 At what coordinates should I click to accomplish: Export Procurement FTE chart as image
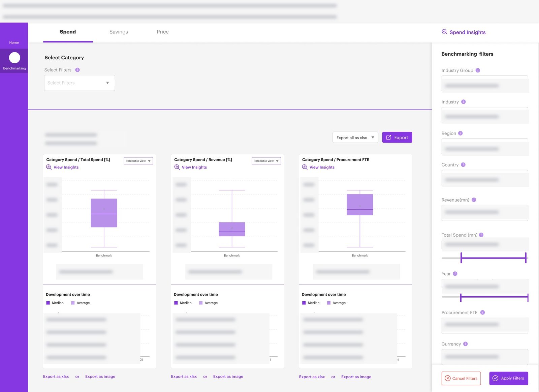pos(356,377)
